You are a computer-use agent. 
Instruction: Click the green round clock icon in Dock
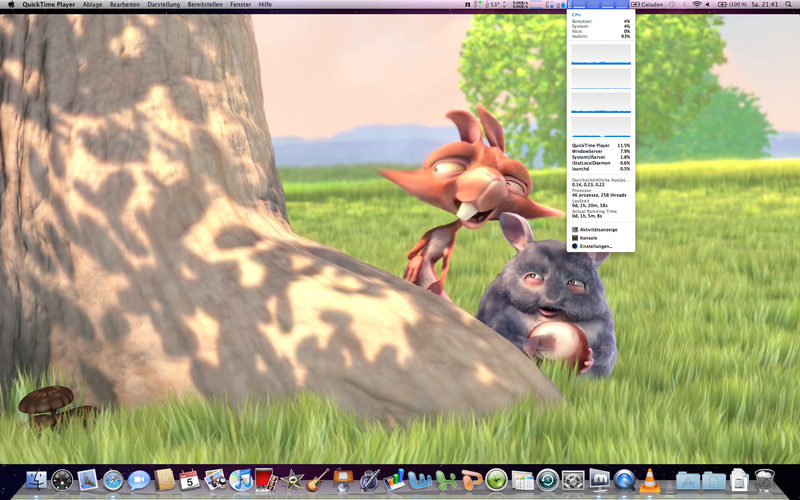(x=496, y=480)
